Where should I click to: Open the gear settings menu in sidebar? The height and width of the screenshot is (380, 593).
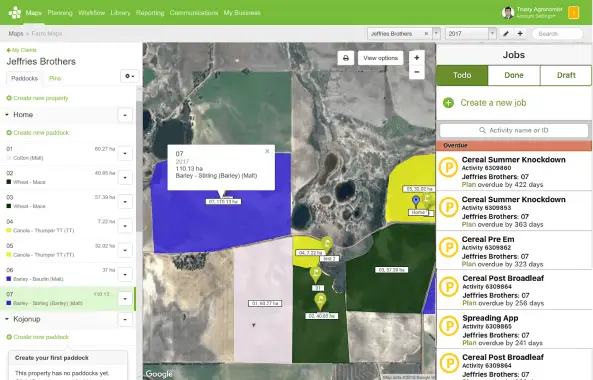pos(129,76)
